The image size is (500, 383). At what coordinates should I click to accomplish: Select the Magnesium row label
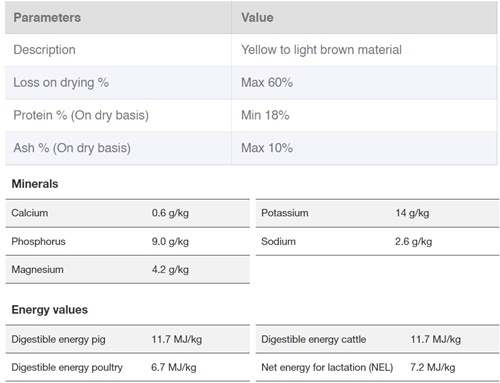click(x=37, y=269)
